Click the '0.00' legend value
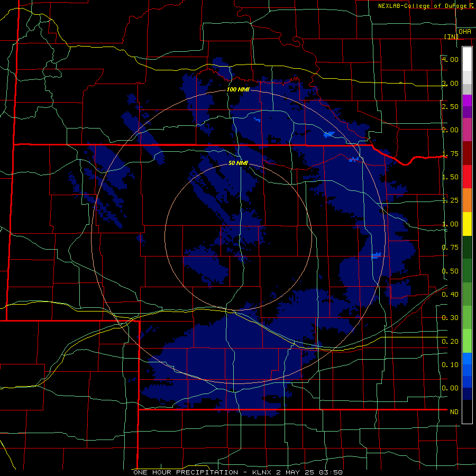476x476 pixels. [x=450, y=388]
